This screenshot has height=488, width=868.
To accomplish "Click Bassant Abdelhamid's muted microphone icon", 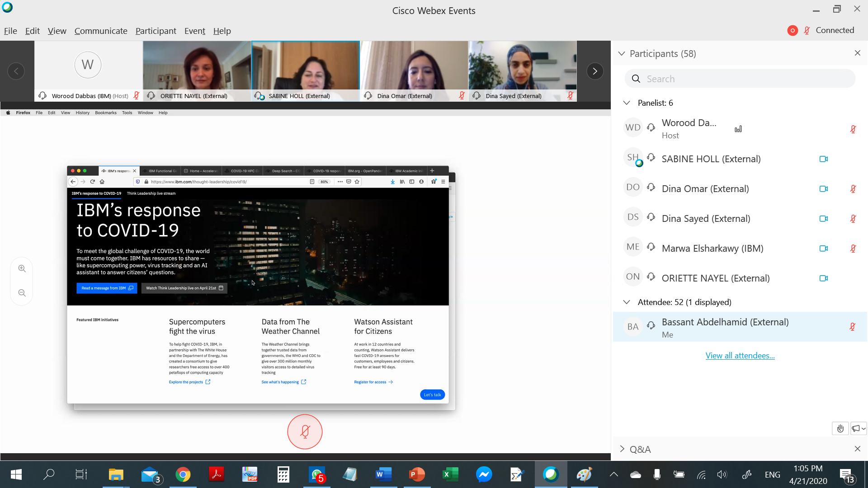I will [852, 327].
